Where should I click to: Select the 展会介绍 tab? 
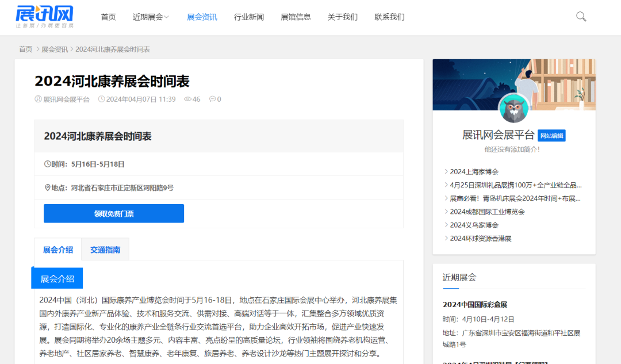tap(58, 250)
